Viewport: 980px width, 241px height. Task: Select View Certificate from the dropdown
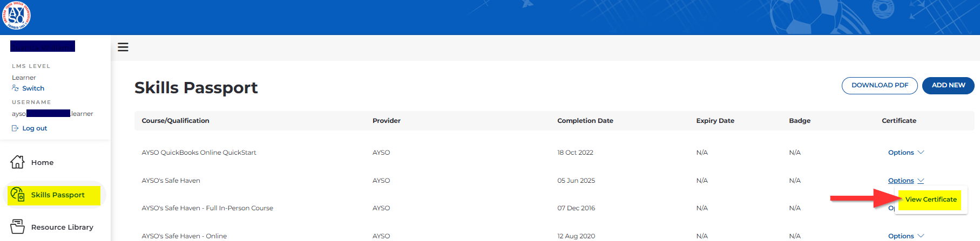(931, 199)
